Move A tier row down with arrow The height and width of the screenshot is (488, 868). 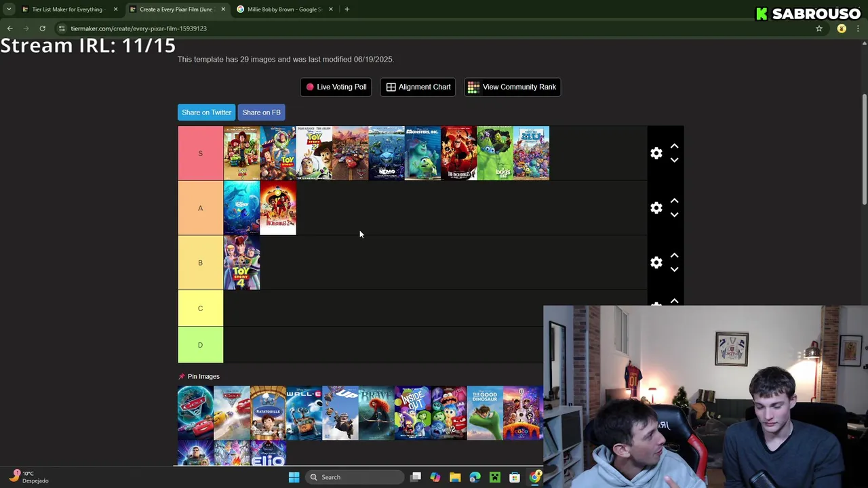tap(674, 215)
